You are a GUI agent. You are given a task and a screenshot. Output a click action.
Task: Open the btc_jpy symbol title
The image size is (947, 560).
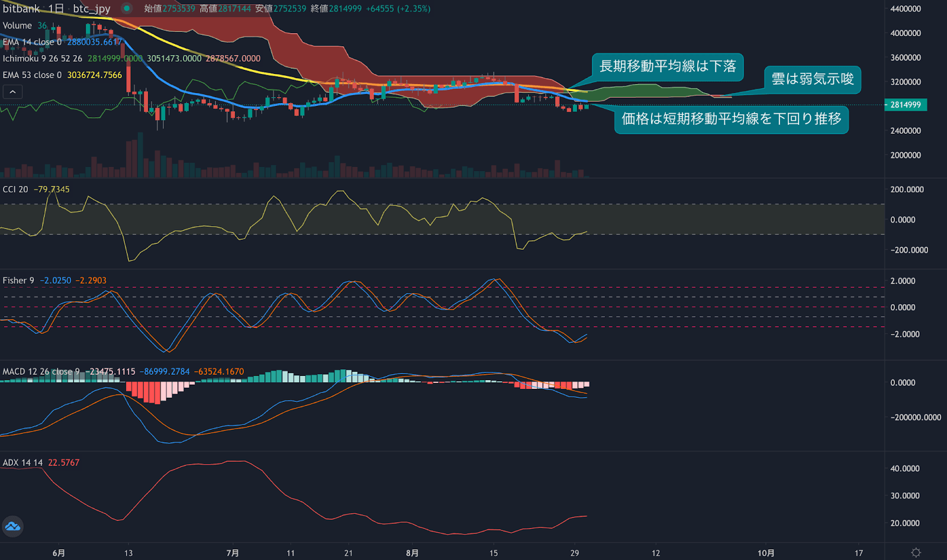(x=92, y=8)
